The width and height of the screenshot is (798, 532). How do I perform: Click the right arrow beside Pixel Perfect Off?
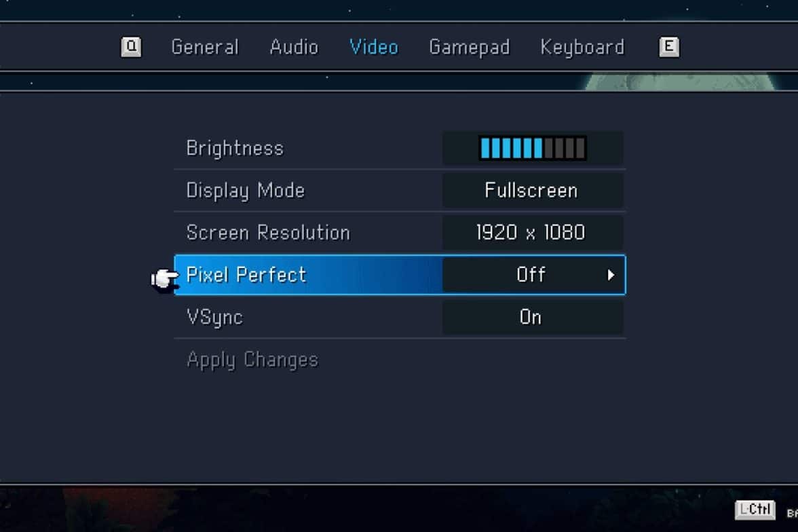611,275
